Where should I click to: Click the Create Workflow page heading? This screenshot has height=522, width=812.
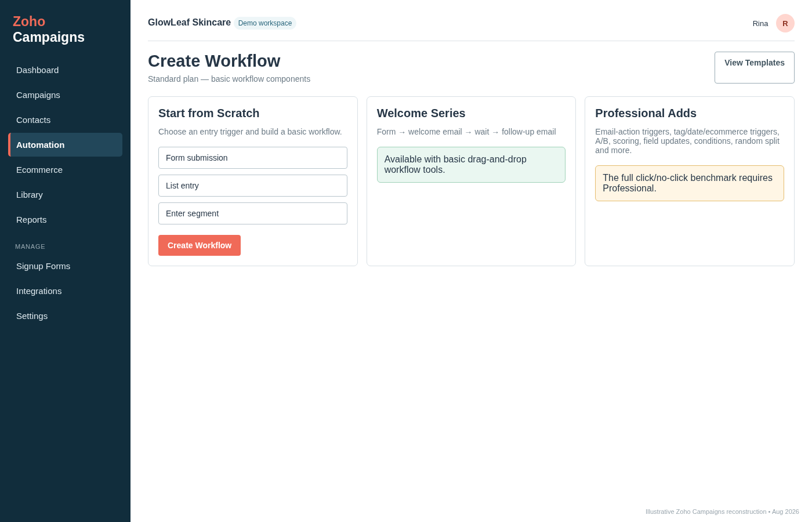point(214,61)
